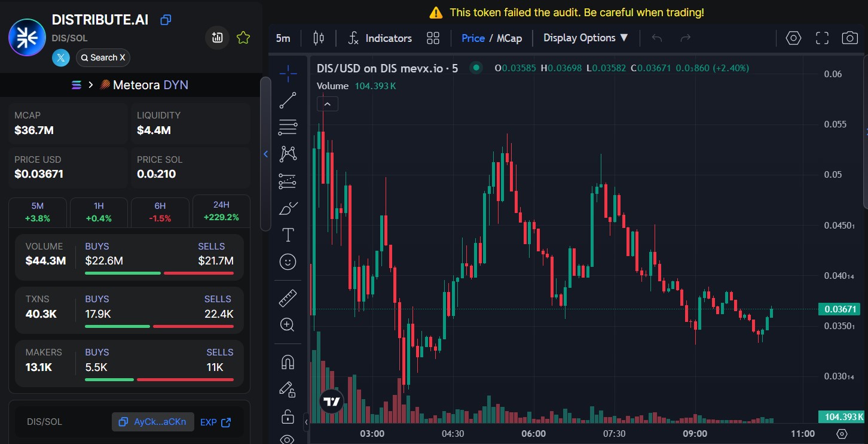Toggle lock all drawing tools
Image resolution: width=868 pixels, height=444 pixels.
288,416
